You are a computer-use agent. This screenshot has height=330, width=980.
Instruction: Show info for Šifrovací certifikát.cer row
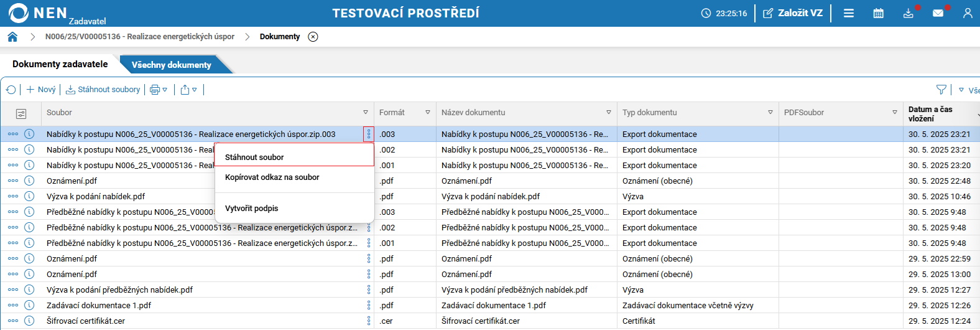[29, 321]
